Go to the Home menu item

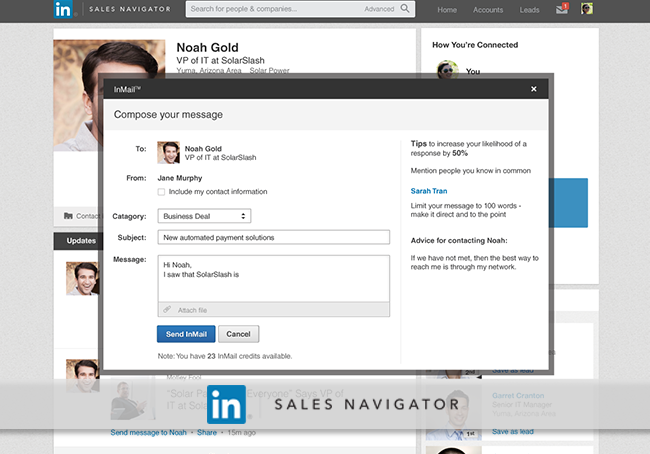447,10
